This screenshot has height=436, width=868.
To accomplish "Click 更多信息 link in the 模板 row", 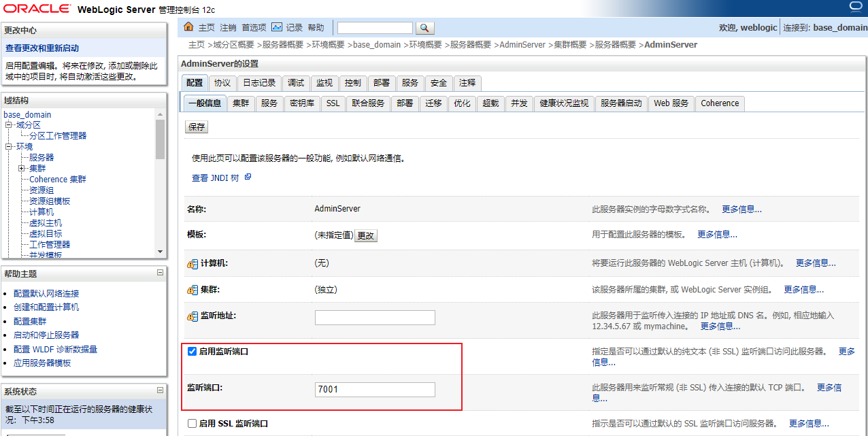I will point(717,235).
